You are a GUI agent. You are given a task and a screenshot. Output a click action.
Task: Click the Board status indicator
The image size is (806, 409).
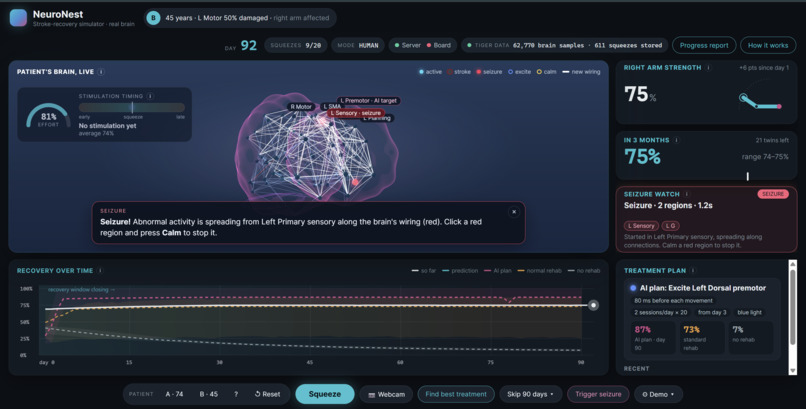pos(438,45)
